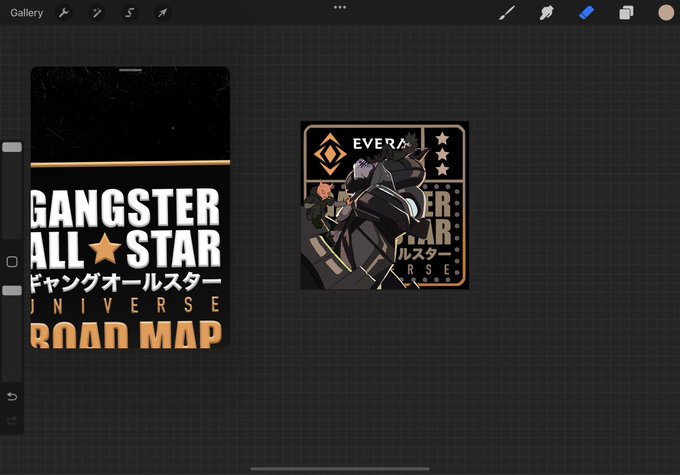
Task: Select the Eraser tool
Action: click(586, 13)
